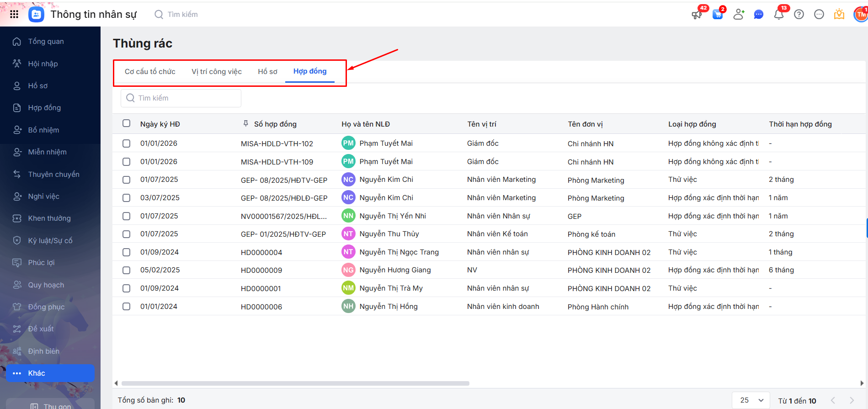Open the app launcher grid icon
This screenshot has width=868, height=409.
pos(14,14)
